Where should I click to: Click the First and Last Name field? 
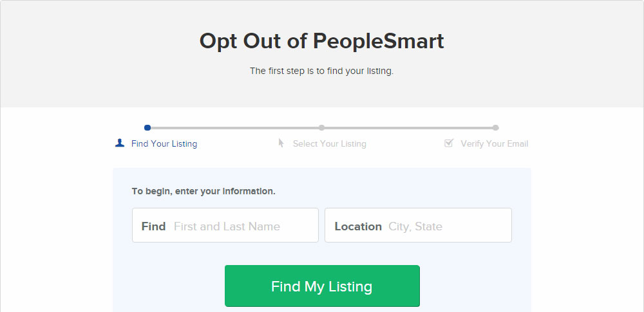[x=225, y=225]
